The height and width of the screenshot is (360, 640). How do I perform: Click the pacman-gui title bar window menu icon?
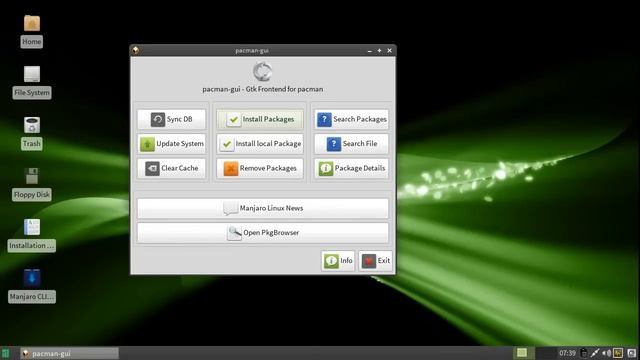136,50
